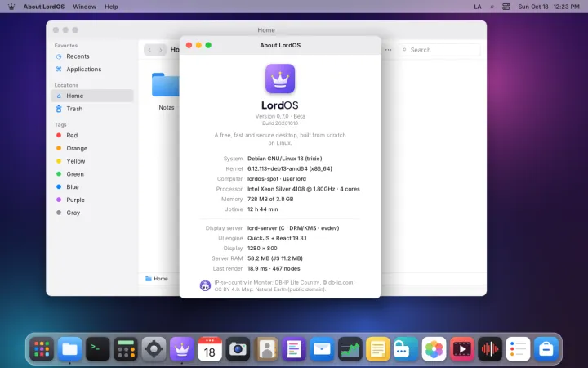Screen dimensions: 588x368
Task: Open the three-dots more options button
Action: [389, 50]
